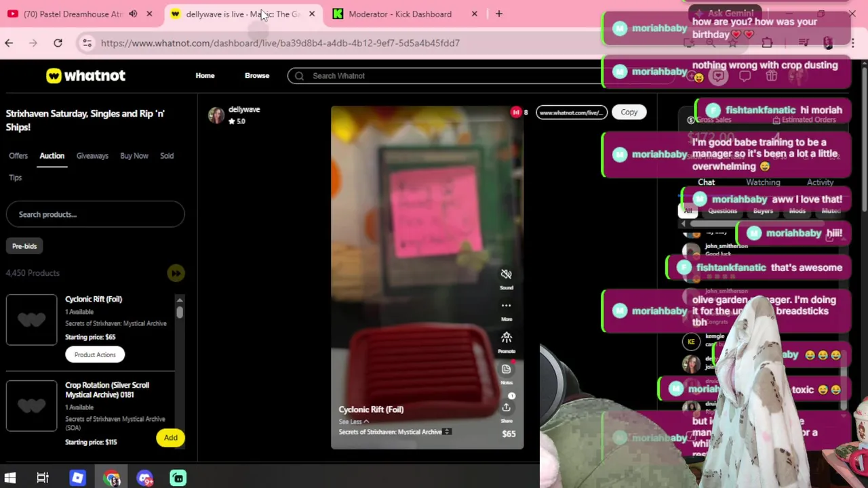Image resolution: width=868 pixels, height=488 pixels.
Task: Open site info icon in address bar
Action: click(87, 43)
